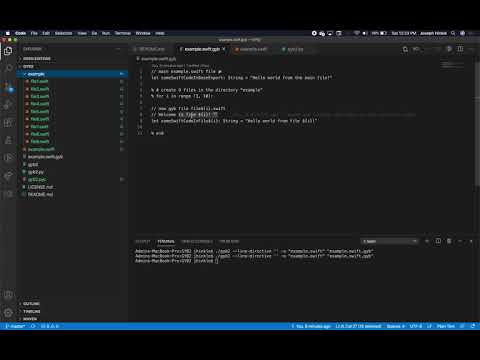The width and height of the screenshot is (480, 360).
Task: Open macOS Spotlight search icon
Action: [453, 33]
